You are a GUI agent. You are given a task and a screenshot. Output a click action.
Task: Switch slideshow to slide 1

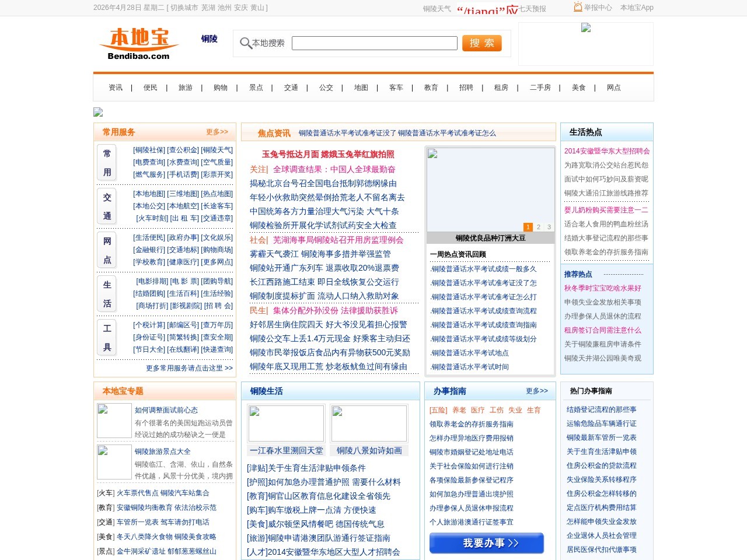528,227
